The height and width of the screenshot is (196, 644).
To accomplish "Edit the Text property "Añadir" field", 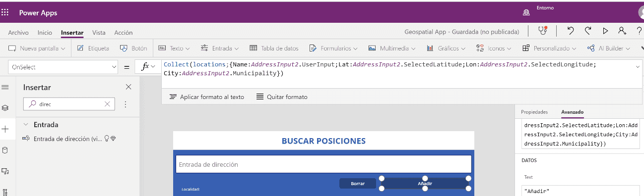I will tap(580, 191).
